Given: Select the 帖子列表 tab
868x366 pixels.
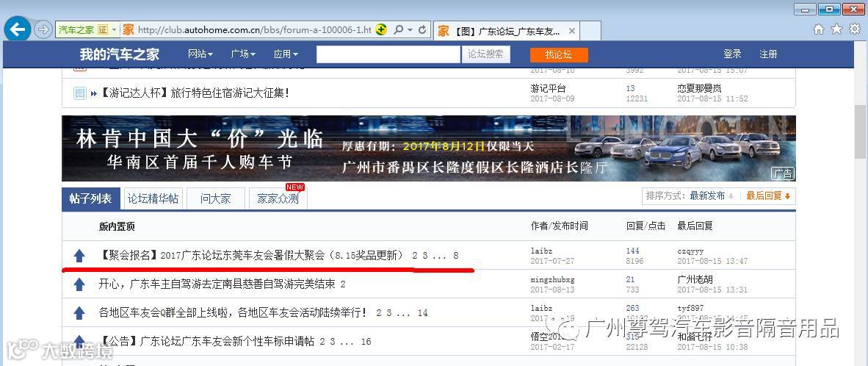Looking at the screenshot, I should coord(91,198).
